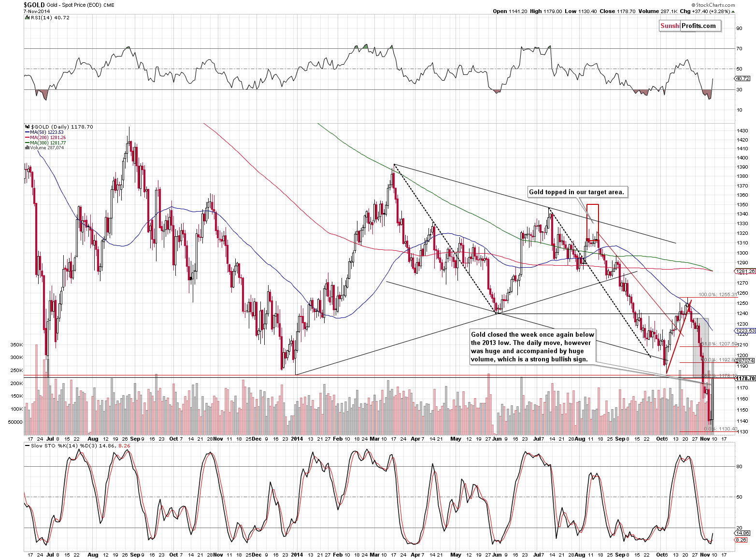Image resolution: width=756 pixels, height=559 pixels.
Task: Click the 1350 price axis label
Action: 742,204
